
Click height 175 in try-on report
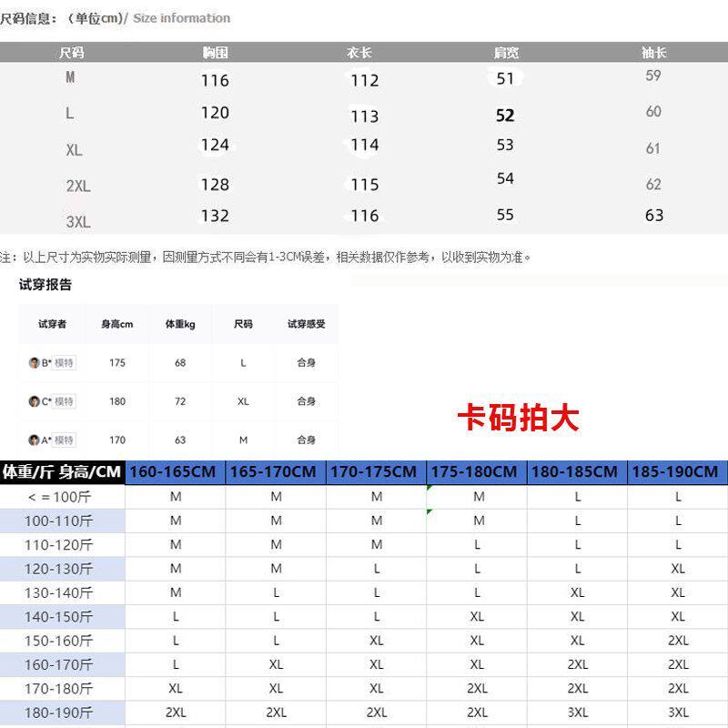click(117, 362)
